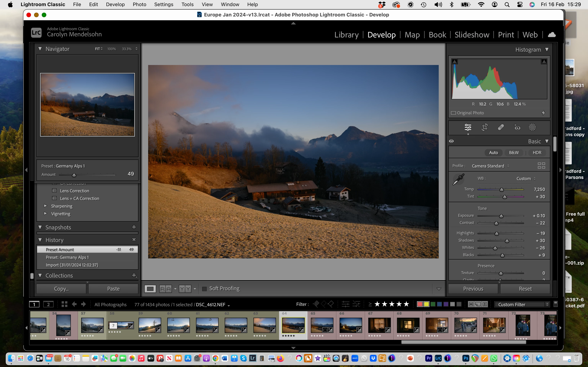588x367 pixels.
Task: Open the Masking tool
Action: [x=532, y=127]
